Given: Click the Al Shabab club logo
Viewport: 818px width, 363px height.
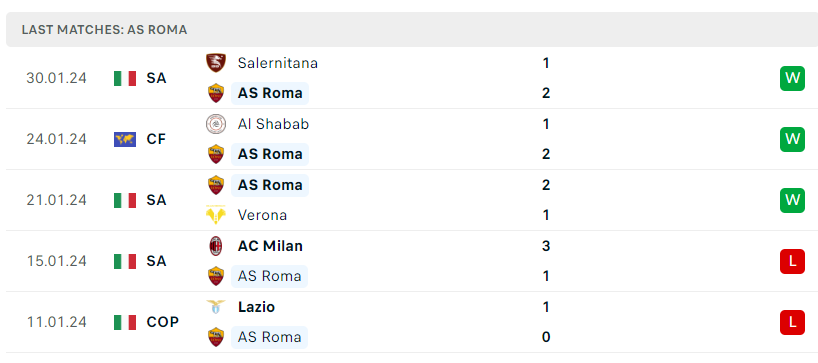Looking at the screenshot, I should pos(215,124).
